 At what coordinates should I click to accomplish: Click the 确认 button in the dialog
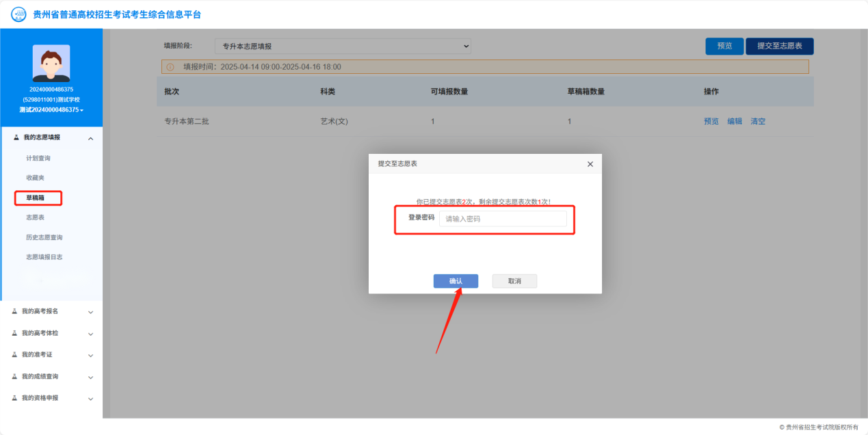[456, 281]
